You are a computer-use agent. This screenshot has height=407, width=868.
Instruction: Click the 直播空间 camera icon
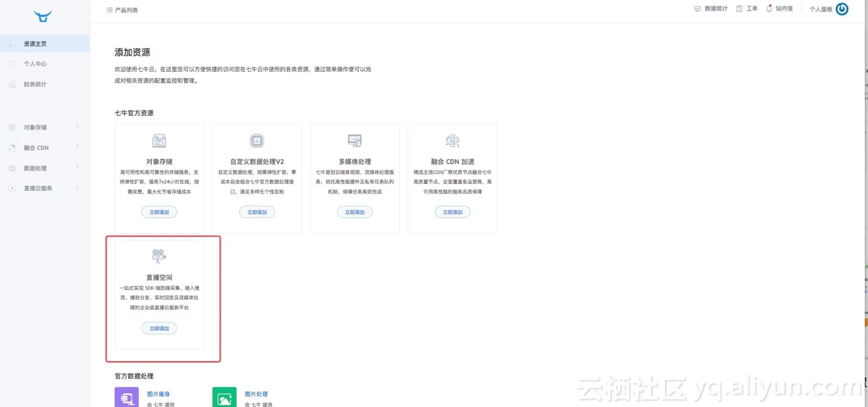[159, 256]
